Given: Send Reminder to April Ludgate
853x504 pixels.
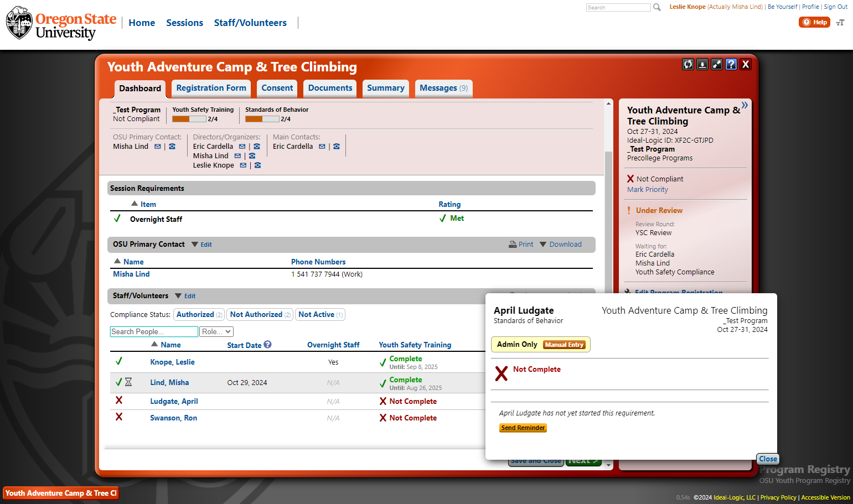Looking at the screenshot, I should coord(523,428).
